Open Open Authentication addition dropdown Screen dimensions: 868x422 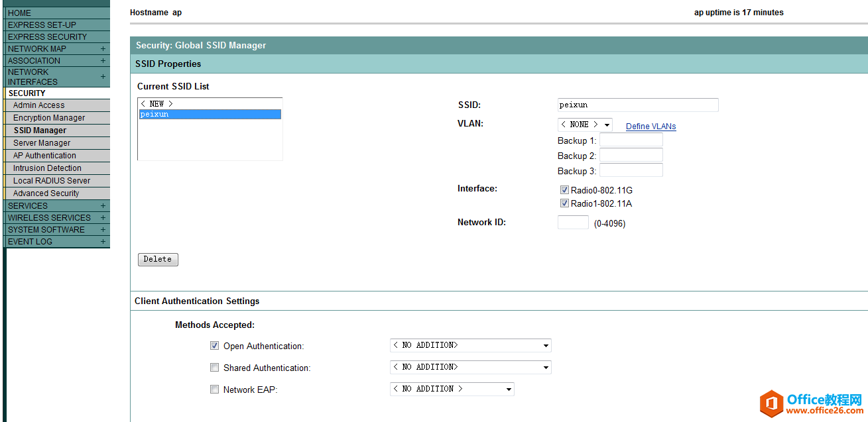(x=470, y=346)
